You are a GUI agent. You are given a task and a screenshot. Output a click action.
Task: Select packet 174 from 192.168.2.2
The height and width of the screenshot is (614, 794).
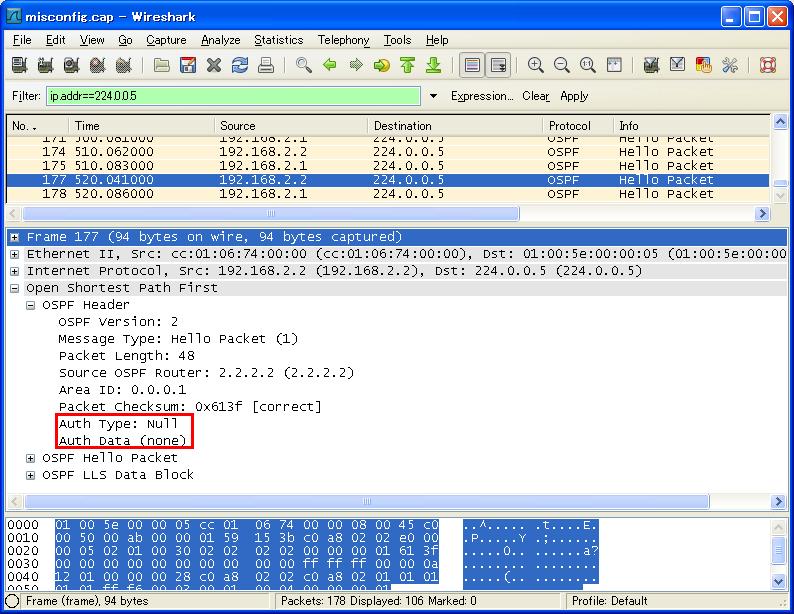pos(388,152)
